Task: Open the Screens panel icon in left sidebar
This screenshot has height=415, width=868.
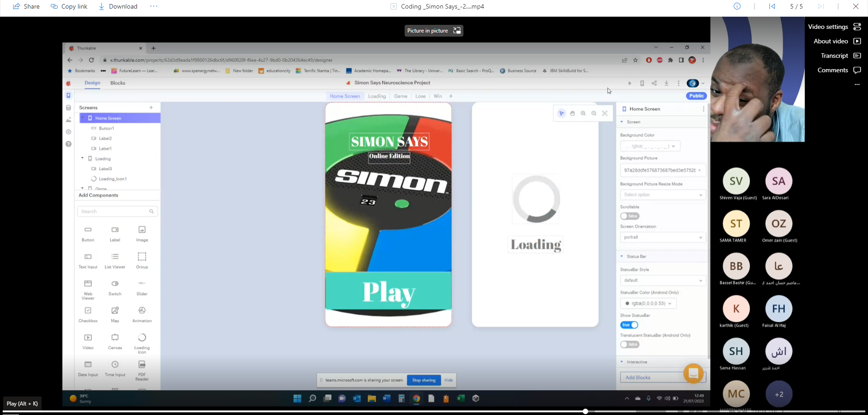Action: [x=68, y=95]
